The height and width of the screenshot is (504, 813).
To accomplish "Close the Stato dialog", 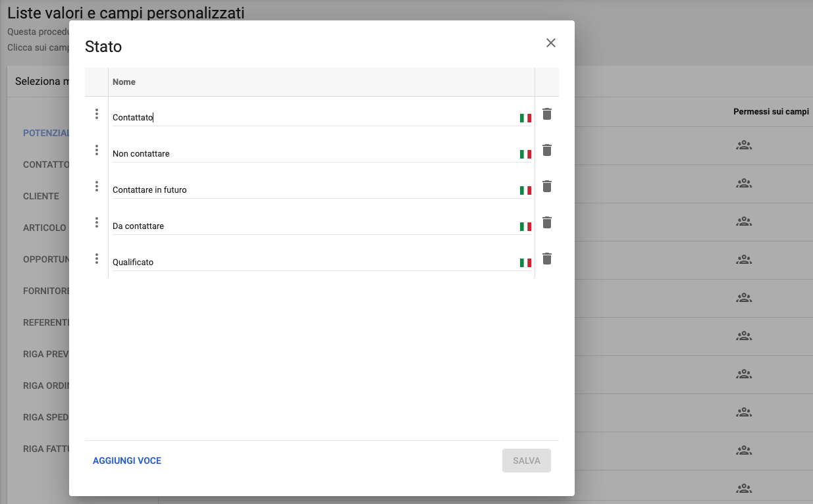I will (x=551, y=43).
